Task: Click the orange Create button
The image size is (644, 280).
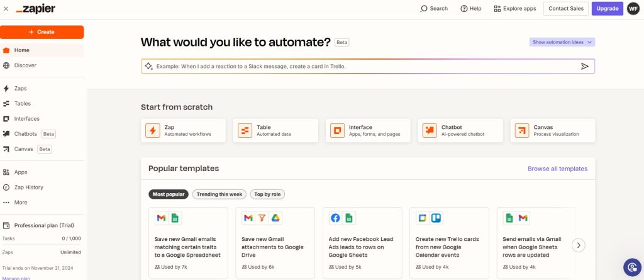Action: pos(42,32)
